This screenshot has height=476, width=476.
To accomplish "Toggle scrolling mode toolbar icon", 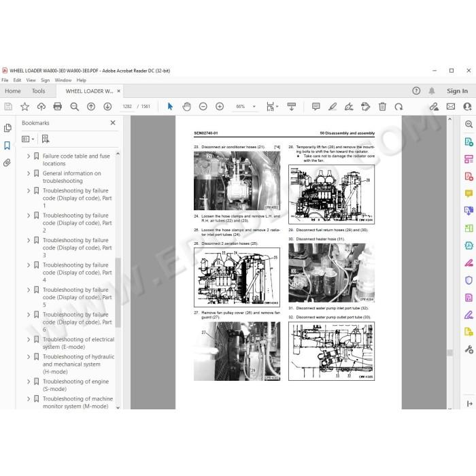I will tap(292, 107).
